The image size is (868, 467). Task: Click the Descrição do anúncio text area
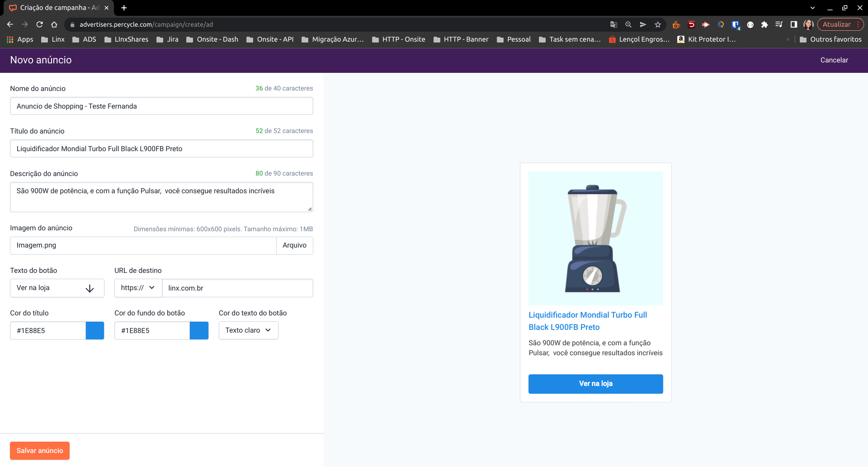point(161,197)
